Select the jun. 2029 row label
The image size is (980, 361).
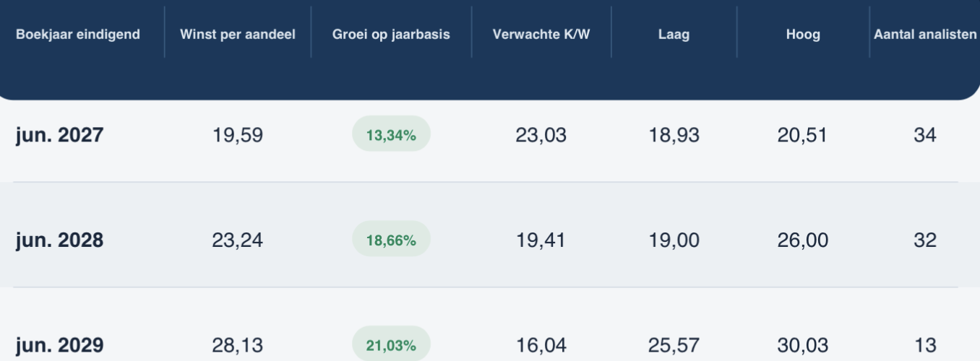pyautogui.click(x=60, y=345)
